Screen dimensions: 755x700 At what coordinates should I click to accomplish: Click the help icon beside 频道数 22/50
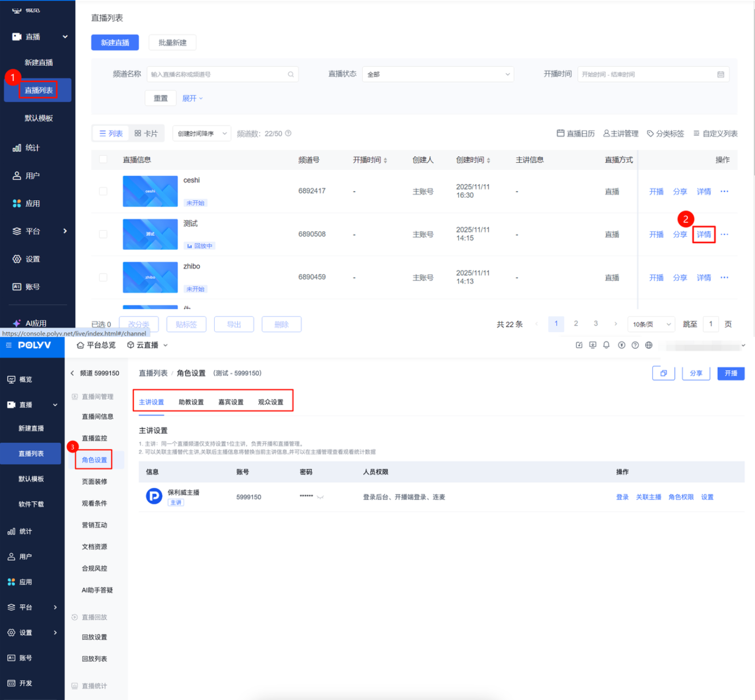288,133
